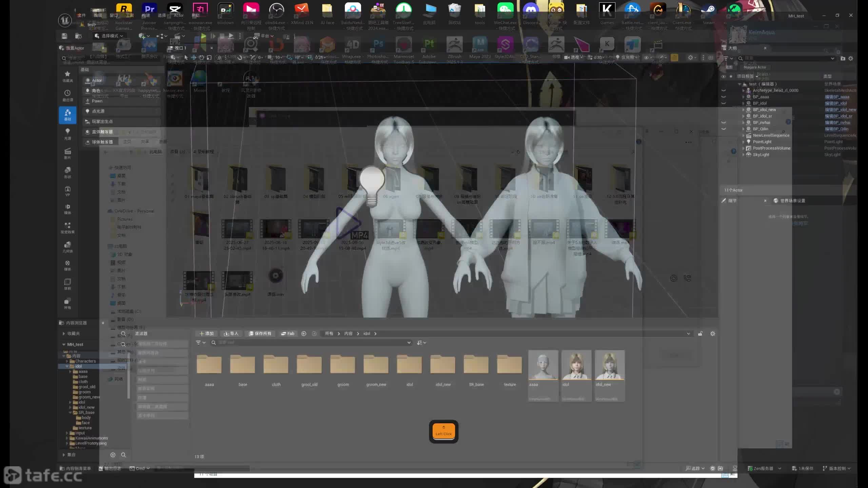Open Content Browser settings gear
Screen dimensions: 868x488
713,333
